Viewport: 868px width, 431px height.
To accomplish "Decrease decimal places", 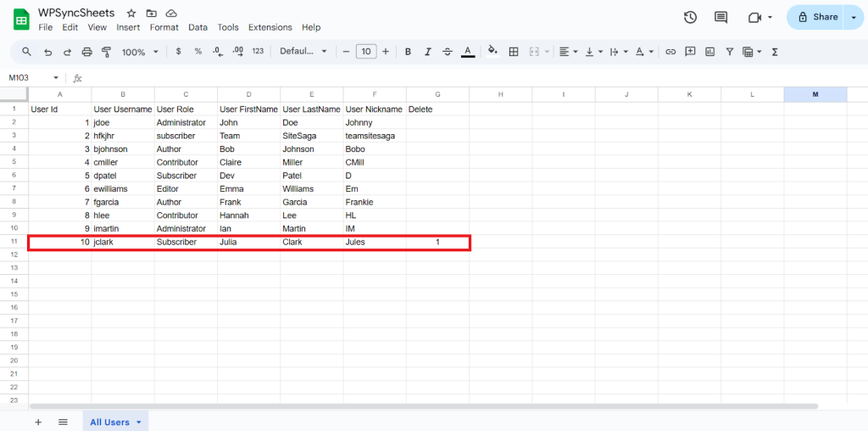I will [218, 51].
